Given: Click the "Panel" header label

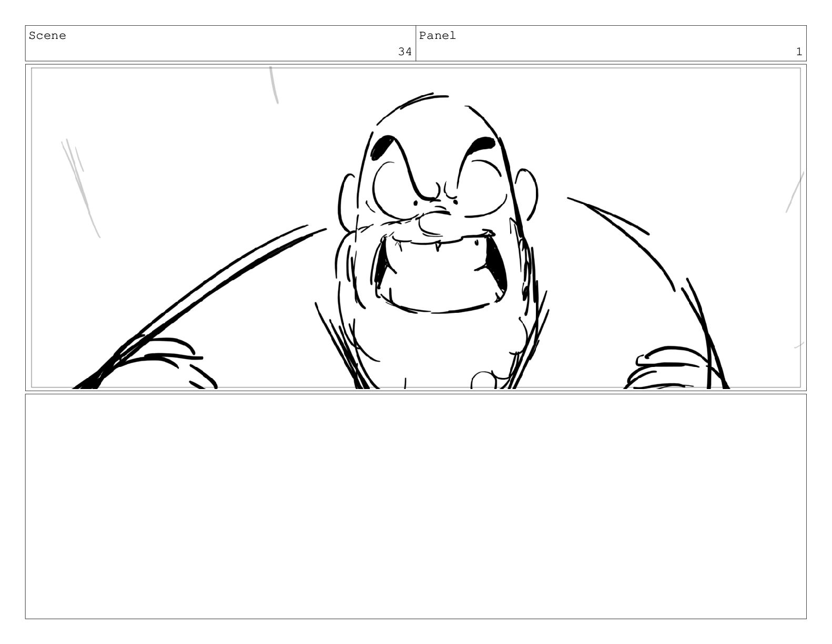Looking at the screenshot, I should pos(438,36).
